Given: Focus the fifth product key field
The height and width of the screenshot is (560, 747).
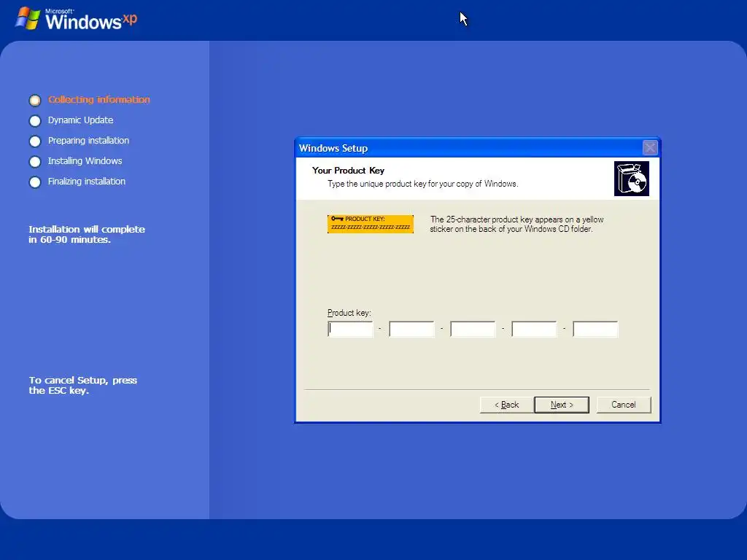Looking at the screenshot, I should click(x=595, y=329).
